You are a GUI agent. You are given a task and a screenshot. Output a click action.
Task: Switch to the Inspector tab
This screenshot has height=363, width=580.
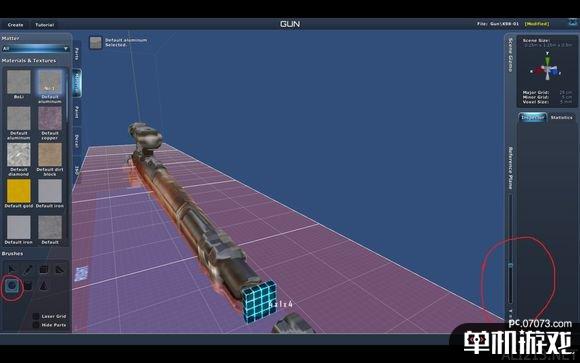click(533, 117)
